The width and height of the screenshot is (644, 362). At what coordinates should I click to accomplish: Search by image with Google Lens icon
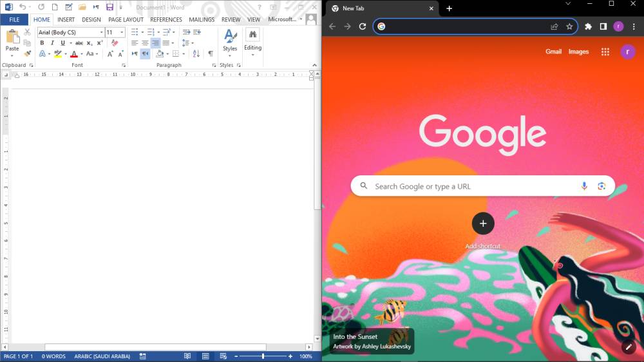pos(601,186)
